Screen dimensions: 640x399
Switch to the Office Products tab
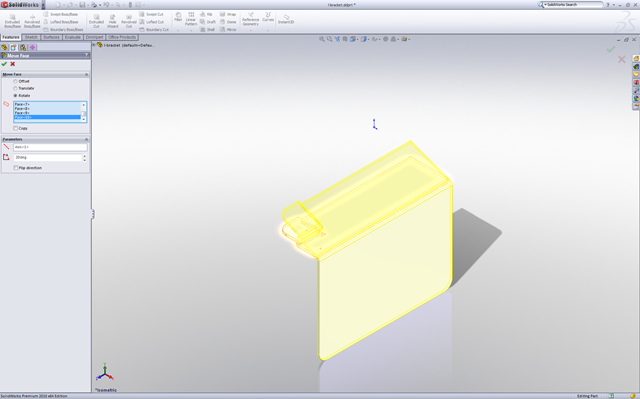pos(122,37)
